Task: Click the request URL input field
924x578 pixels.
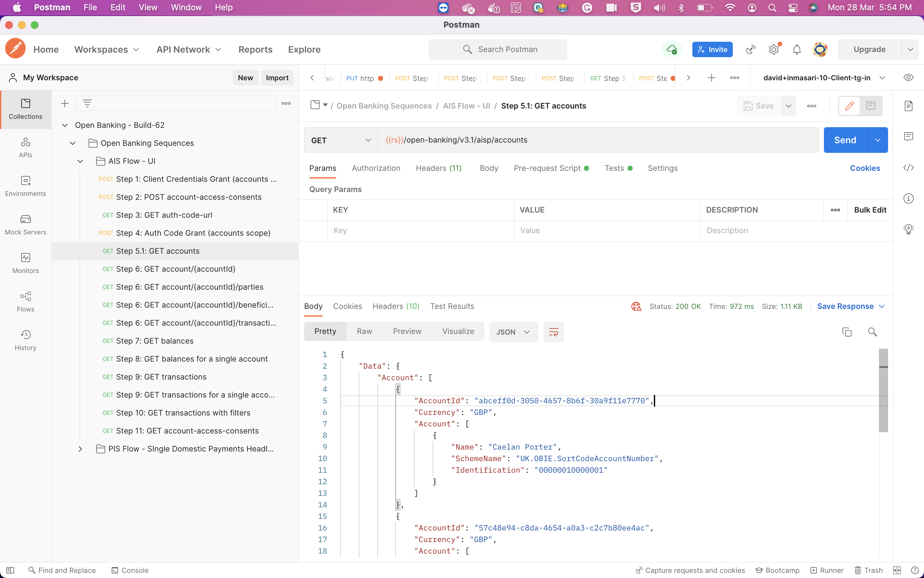Action: point(598,140)
